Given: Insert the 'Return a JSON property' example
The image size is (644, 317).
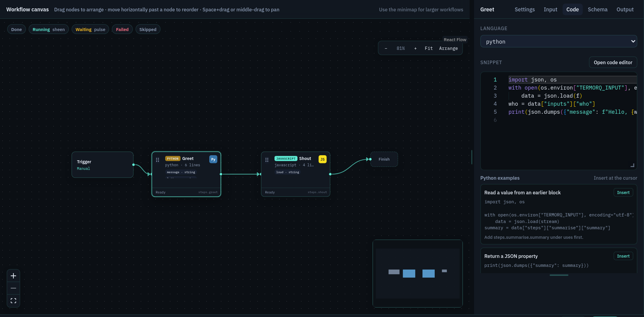Looking at the screenshot, I should pyautogui.click(x=623, y=256).
